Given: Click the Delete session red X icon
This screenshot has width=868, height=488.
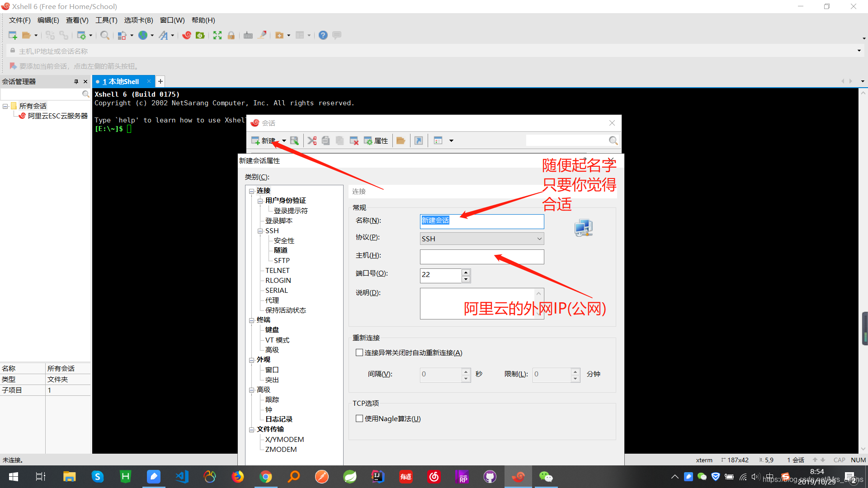Looking at the screenshot, I should pyautogui.click(x=354, y=141).
